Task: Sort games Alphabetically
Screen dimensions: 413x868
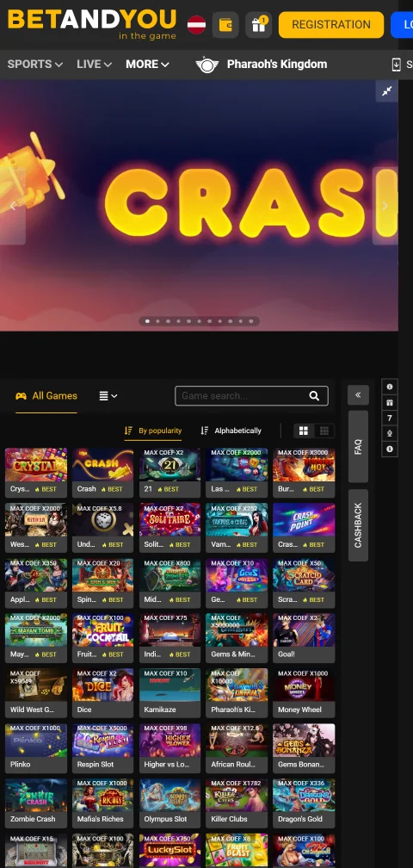Action: 231,431
